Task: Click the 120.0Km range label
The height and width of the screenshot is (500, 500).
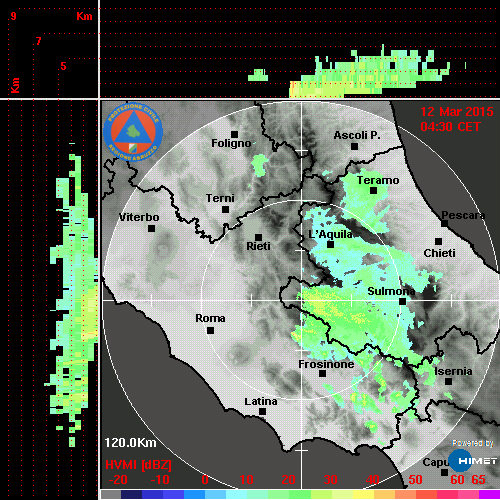Action: 130,443
